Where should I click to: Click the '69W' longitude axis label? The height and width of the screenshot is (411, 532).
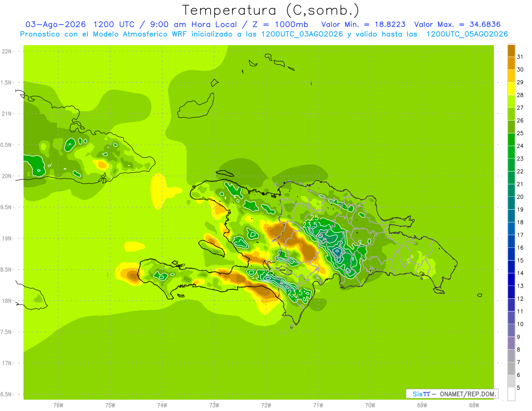pos(422,405)
